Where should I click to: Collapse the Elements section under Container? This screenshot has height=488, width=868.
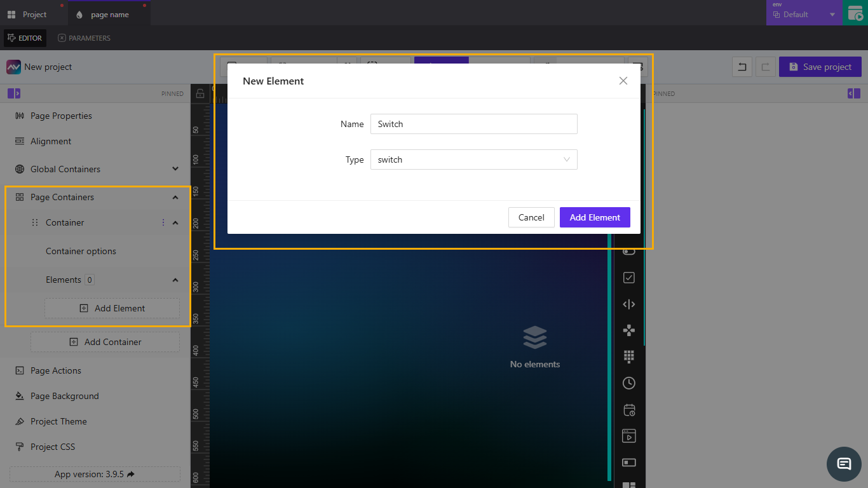(x=175, y=280)
